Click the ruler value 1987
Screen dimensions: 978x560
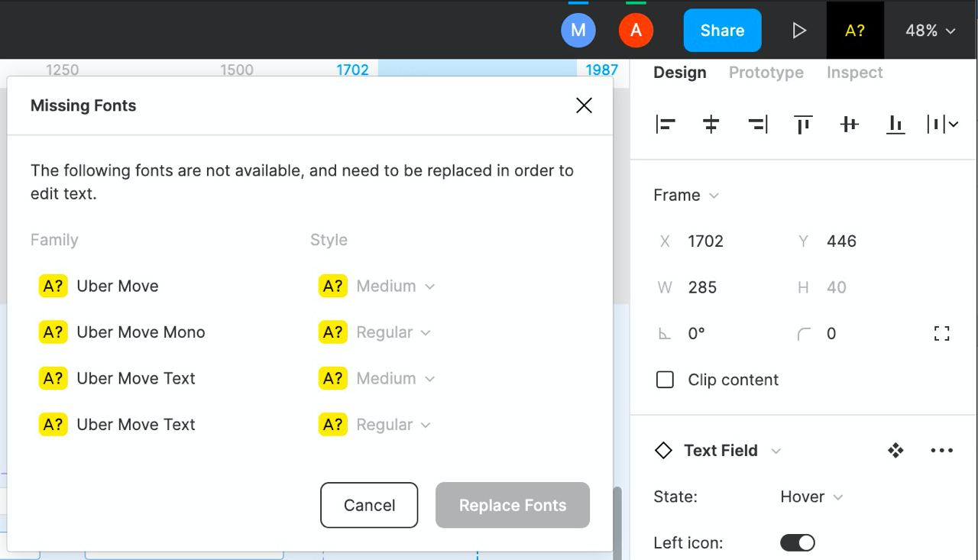tap(601, 70)
